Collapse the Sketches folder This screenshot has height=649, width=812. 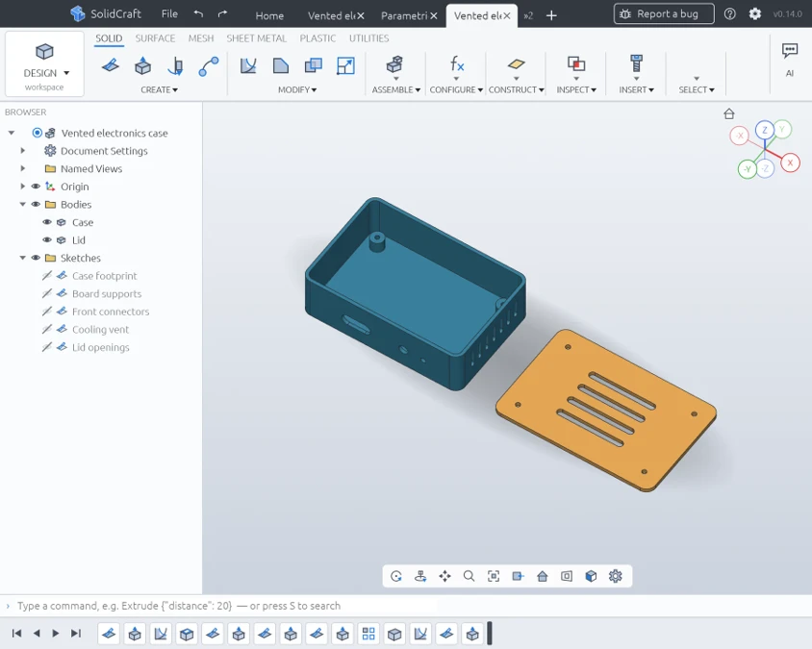coord(23,258)
